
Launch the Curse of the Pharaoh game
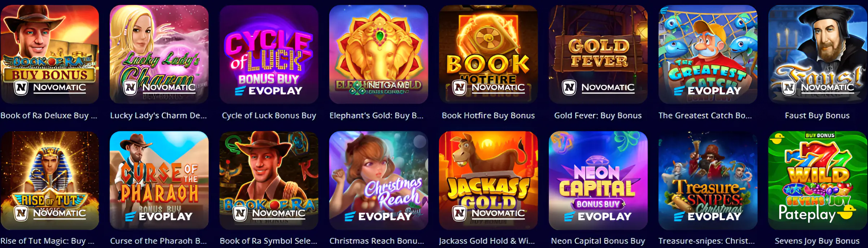click(x=159, y=181)
